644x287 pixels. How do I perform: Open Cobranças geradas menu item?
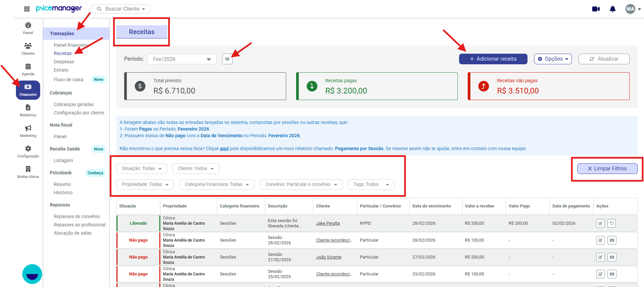click(x=74, y=104)
